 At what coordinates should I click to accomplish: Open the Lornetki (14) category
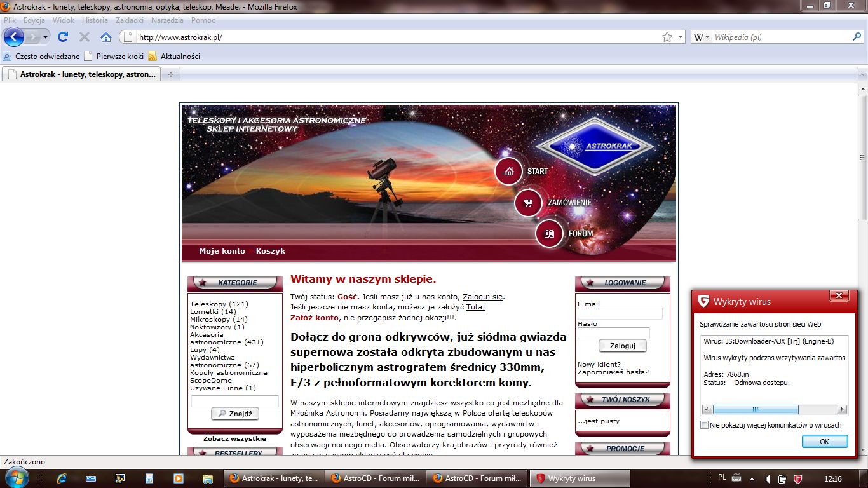point(213,311)
